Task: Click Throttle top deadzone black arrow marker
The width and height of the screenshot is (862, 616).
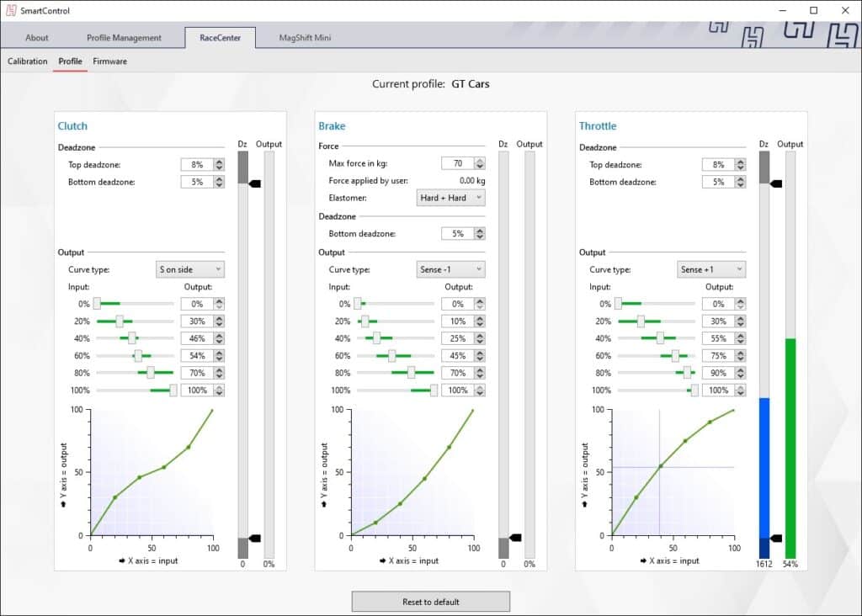Action: tap(777, 183)
